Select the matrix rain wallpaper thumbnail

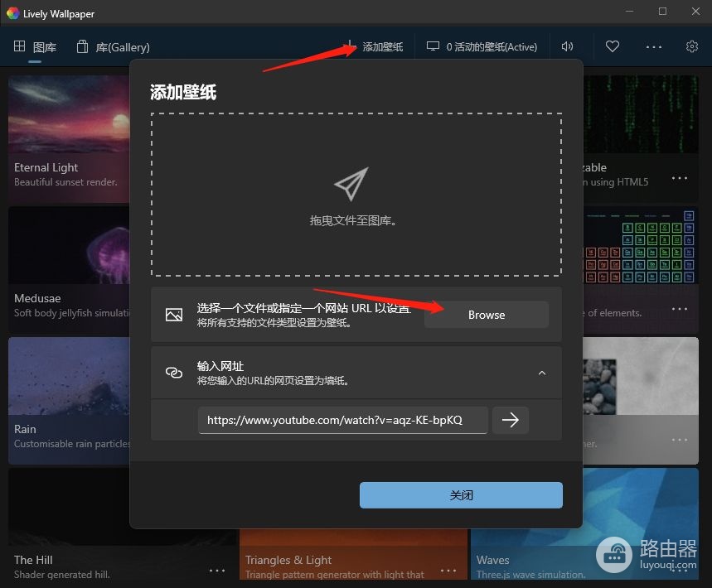(x=641, y=114)
